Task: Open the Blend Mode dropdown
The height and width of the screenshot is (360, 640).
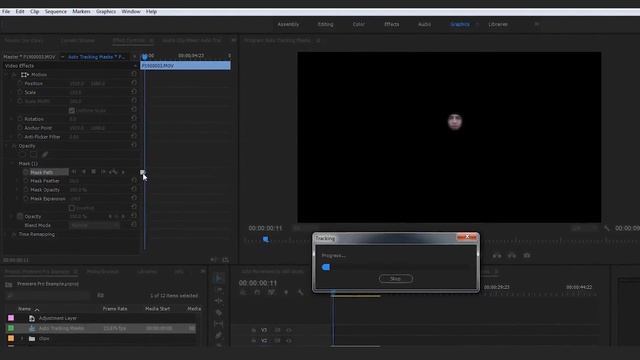Action: 94,225
